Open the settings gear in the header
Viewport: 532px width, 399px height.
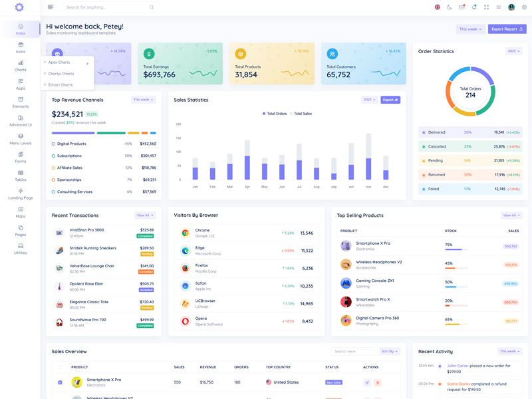pyautogui.click(x=524, y=7)
